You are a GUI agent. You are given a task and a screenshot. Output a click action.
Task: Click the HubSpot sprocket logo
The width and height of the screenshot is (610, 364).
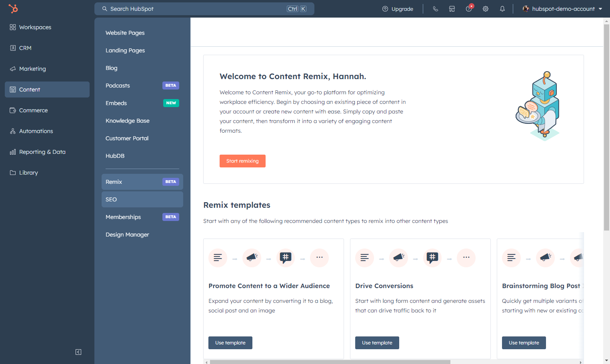pos(13,9)
